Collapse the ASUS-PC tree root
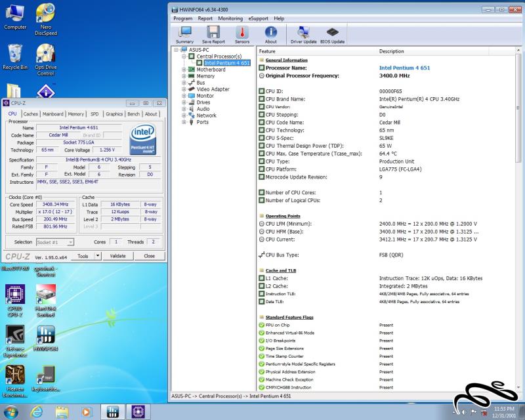 tap(176, 50)
